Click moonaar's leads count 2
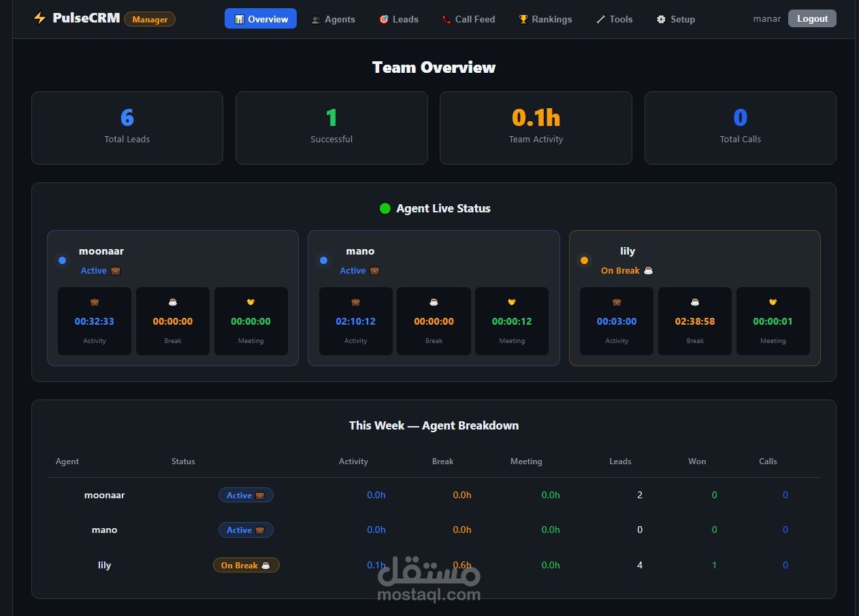859x616 pixels. click(x=640, y=495)
